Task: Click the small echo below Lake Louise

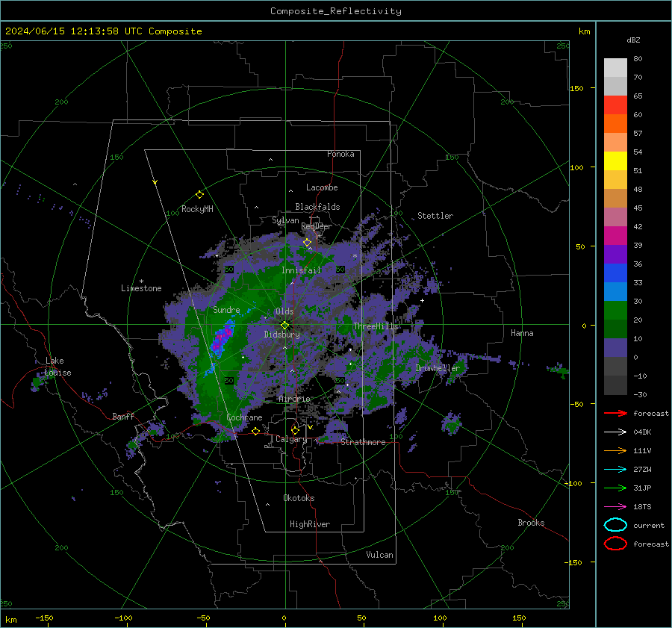Action: pyautogui.click(x=38, y=382)
